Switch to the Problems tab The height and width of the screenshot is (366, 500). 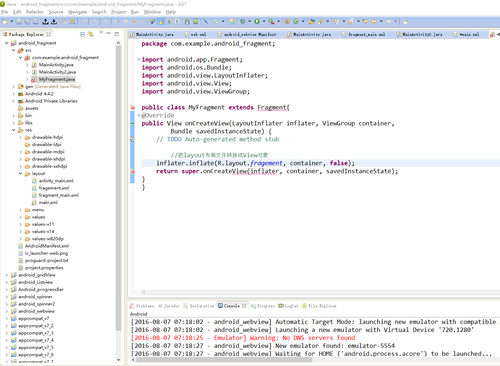click(x=142, y=306)
